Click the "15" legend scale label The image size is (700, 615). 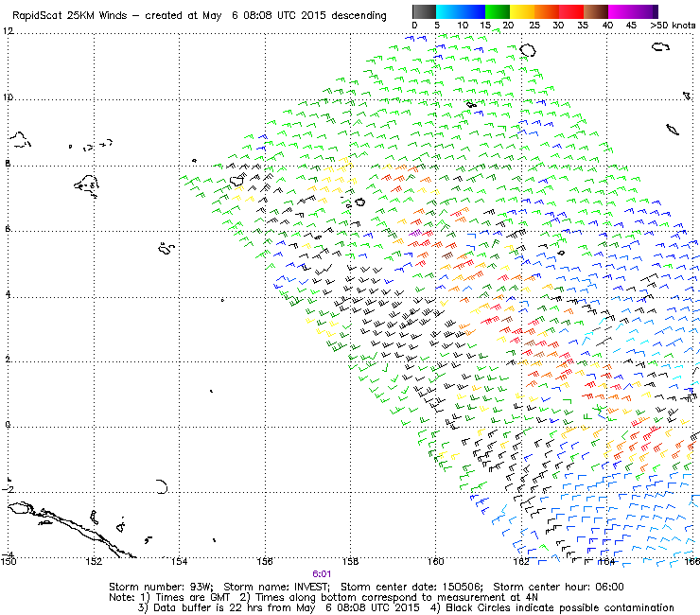[x=485, y=26]
